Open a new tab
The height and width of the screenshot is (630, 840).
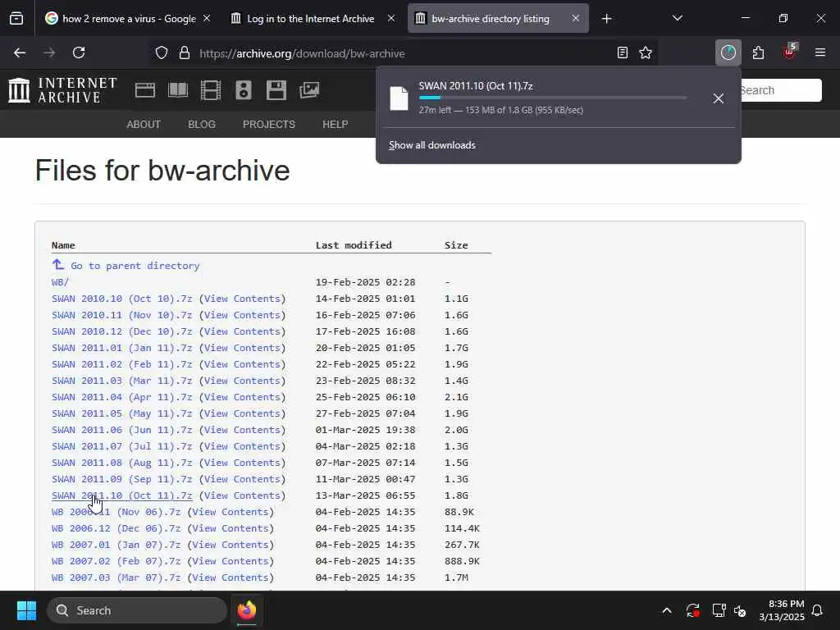606,19
